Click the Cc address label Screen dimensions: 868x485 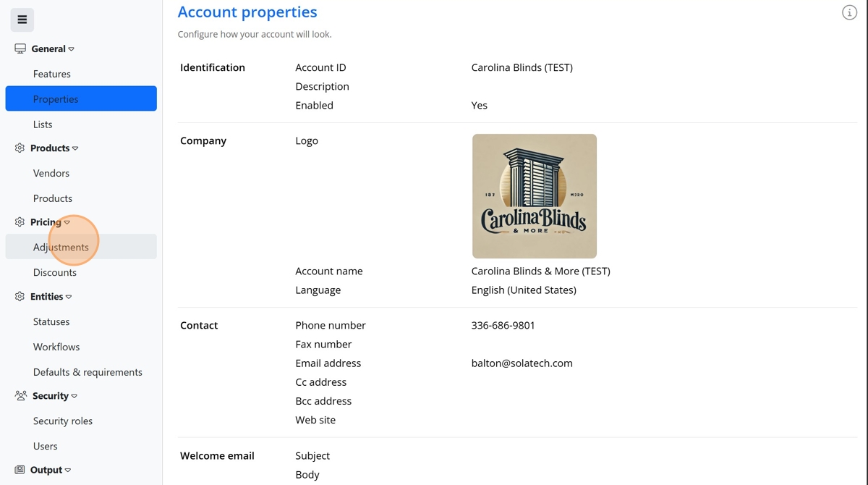320,381
